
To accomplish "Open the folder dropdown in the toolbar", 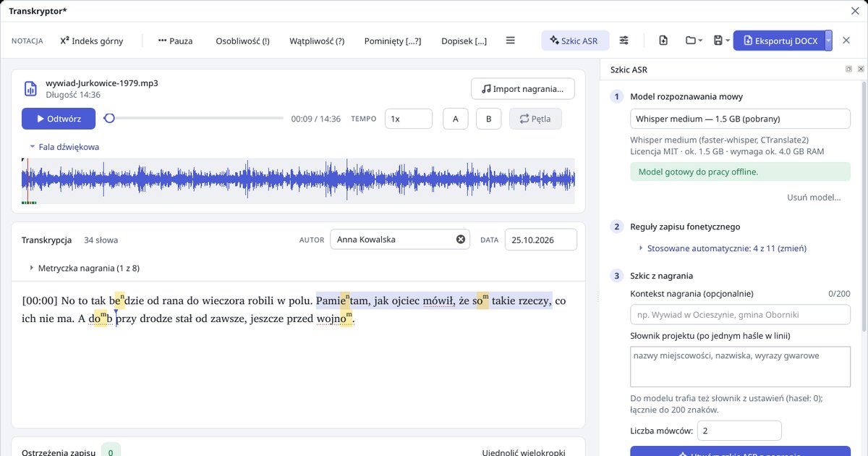I will pyautogui.click(x=694, y=41).
